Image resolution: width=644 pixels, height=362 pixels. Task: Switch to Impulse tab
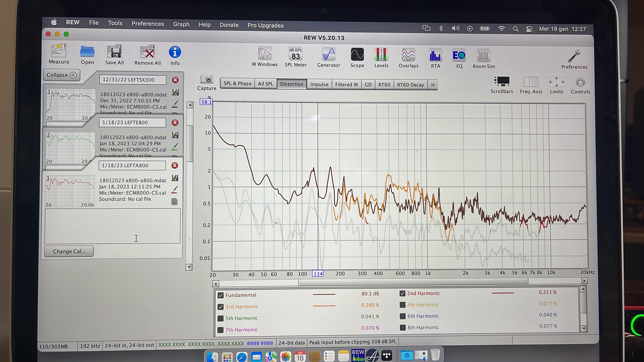click(319, 84)
